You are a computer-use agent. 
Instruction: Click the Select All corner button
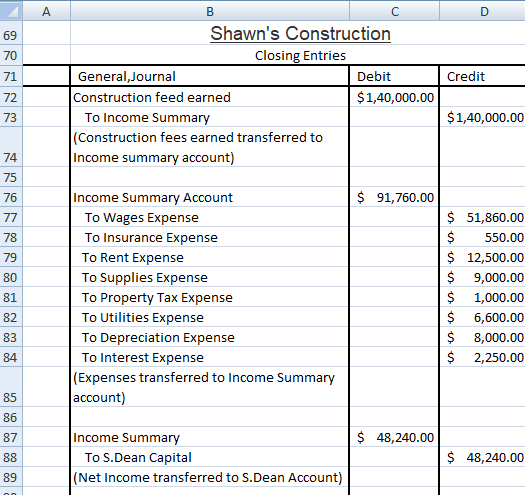(11, 11)
